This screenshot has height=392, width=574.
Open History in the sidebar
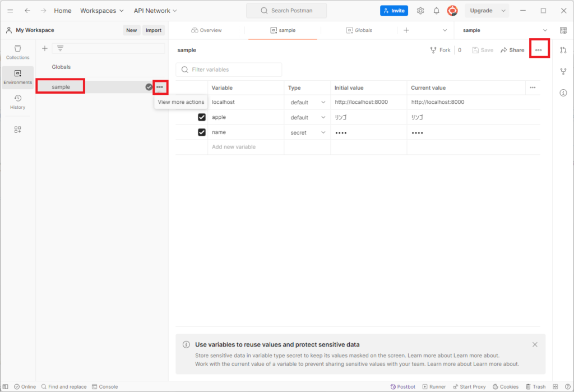tap(17, 102)
